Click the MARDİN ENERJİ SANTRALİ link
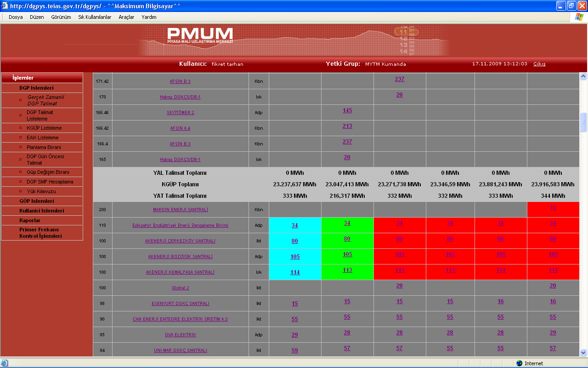Screen dimensions: 588x368 tap(181, 210)
